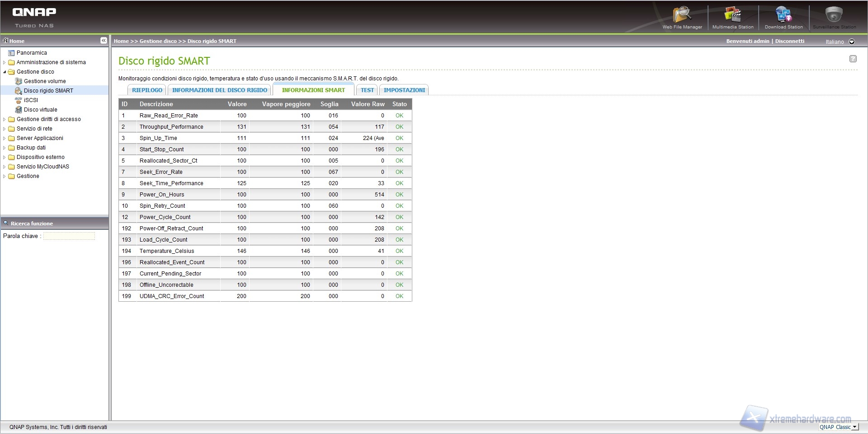Open the Surveillance Station camera icon
868x434 pixels.
pyautogui.click(x=834, y=16)
